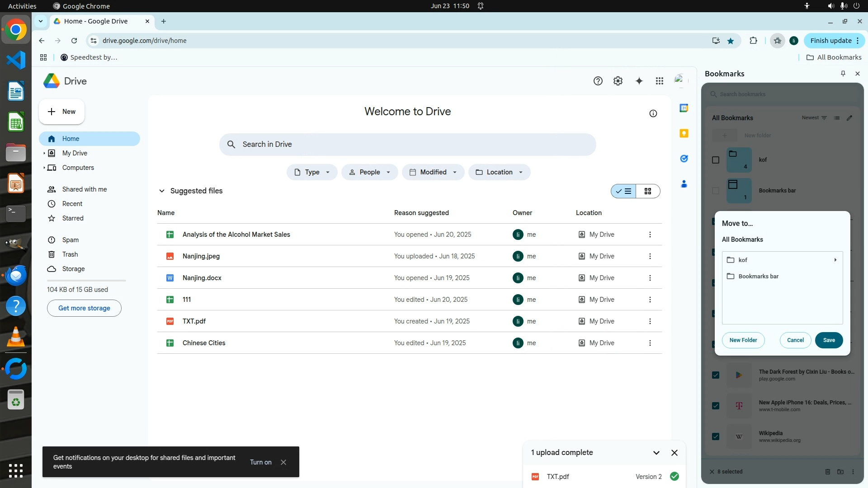Click the info details icon
Viewport: 868px width, 488px height.
point(653,113)
